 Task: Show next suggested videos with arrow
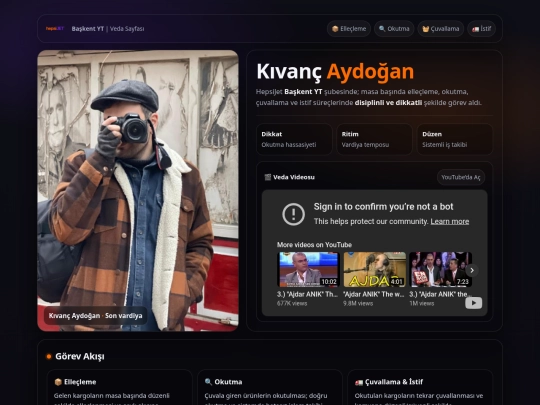coord(472,271)
